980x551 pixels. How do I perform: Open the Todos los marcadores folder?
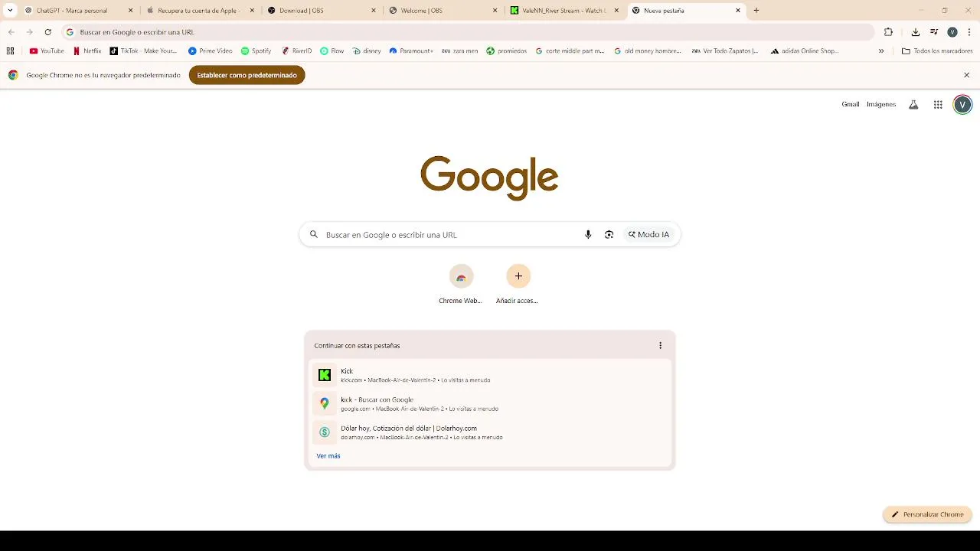tap(937, 51)
